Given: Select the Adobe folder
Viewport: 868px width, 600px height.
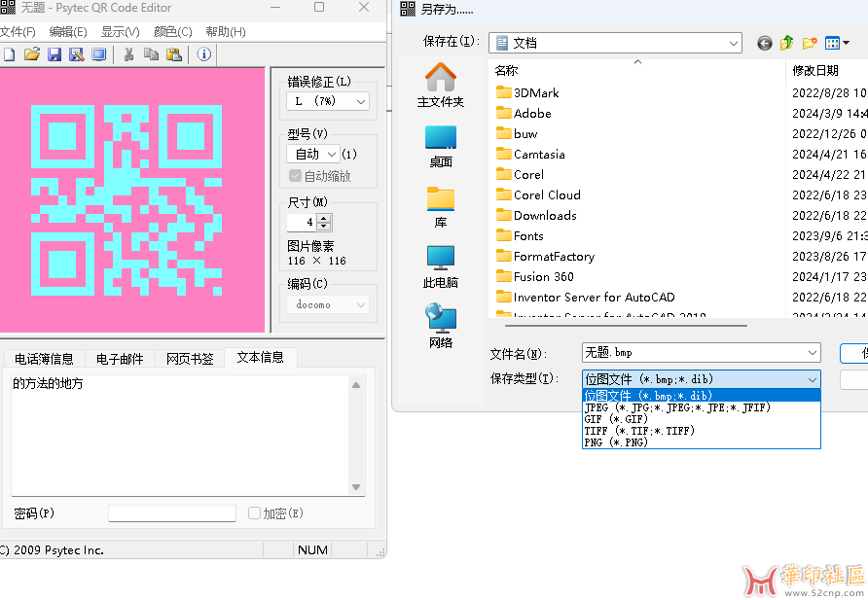Looking at the screenshot, I should click(x=524, y=114).
